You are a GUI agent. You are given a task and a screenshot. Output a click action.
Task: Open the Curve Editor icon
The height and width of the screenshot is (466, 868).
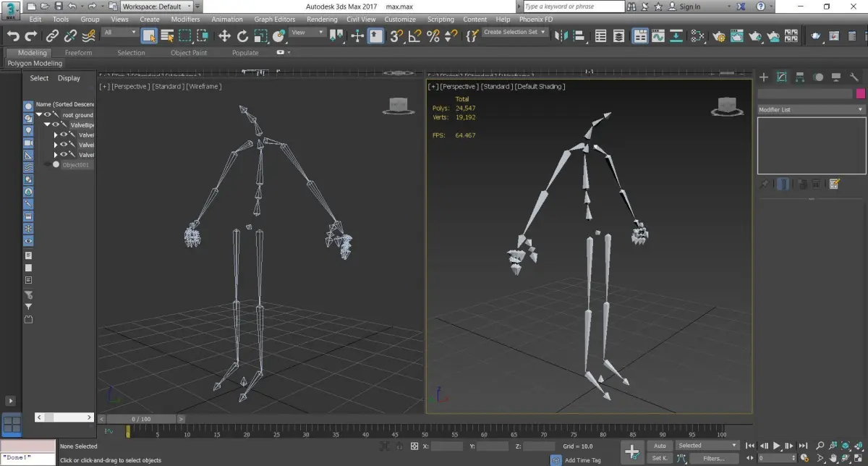[658, 35]
